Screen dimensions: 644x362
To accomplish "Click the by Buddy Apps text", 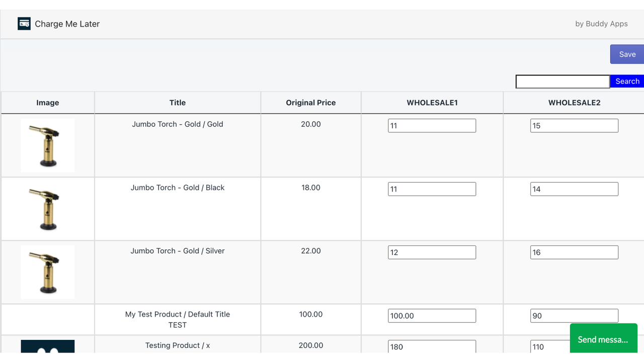I will [601, 24].
